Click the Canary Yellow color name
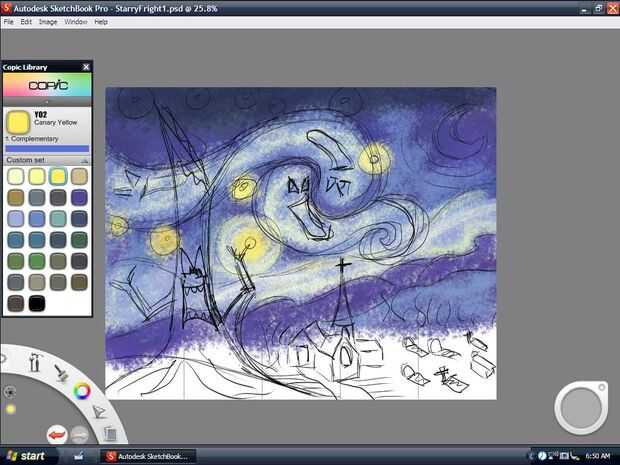The image size is (620, 465). pos(55,123)
